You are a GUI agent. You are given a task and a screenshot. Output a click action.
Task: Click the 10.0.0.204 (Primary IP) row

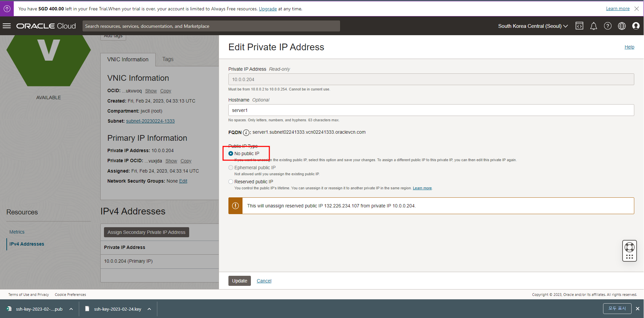[160, 261]
